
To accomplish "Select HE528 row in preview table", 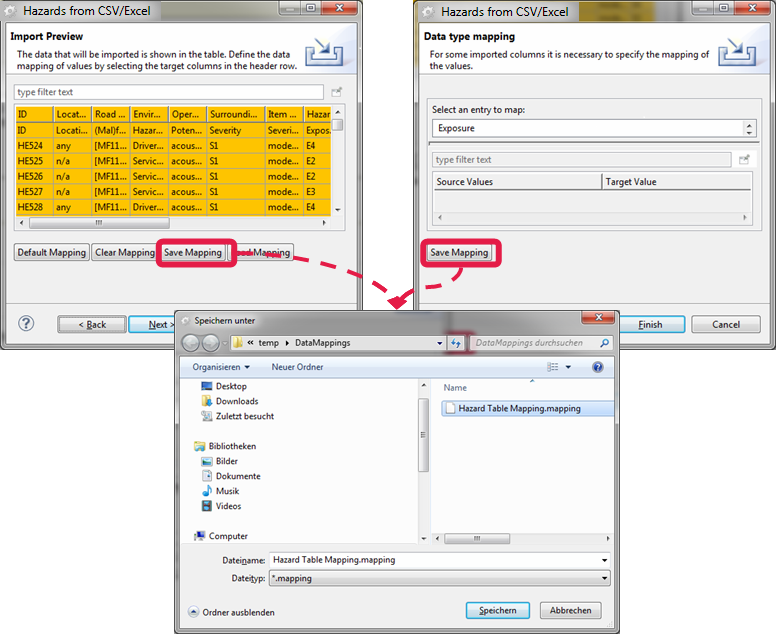I will (173, 207).
